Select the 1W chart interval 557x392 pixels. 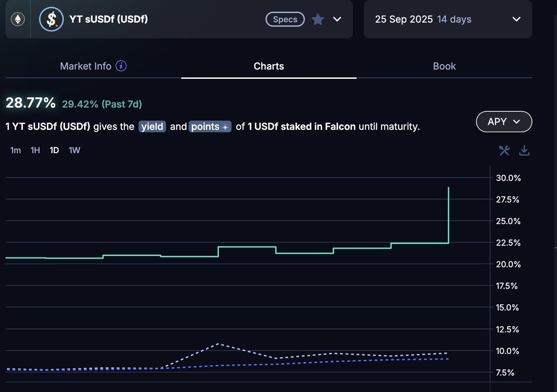(x=74, y=150)
